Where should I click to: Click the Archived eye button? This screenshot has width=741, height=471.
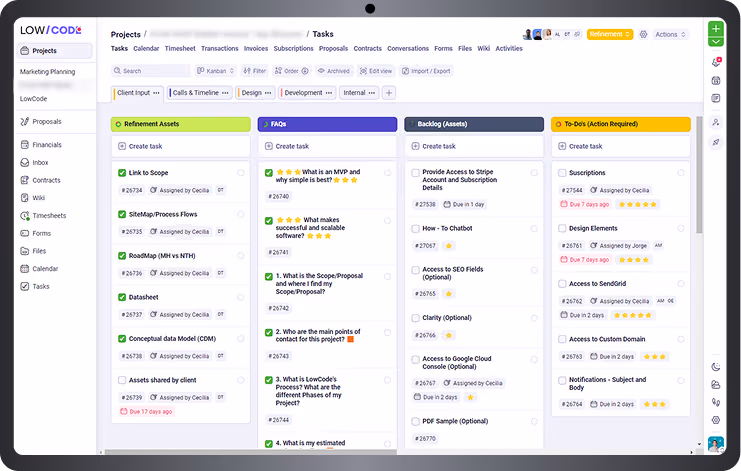click(334, 71)
